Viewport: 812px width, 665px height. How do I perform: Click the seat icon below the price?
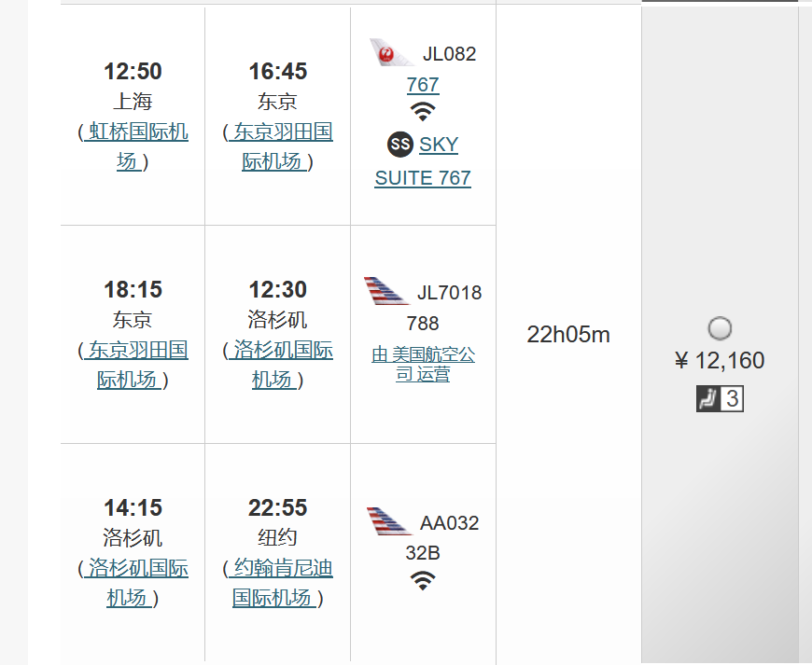point(707,399)
